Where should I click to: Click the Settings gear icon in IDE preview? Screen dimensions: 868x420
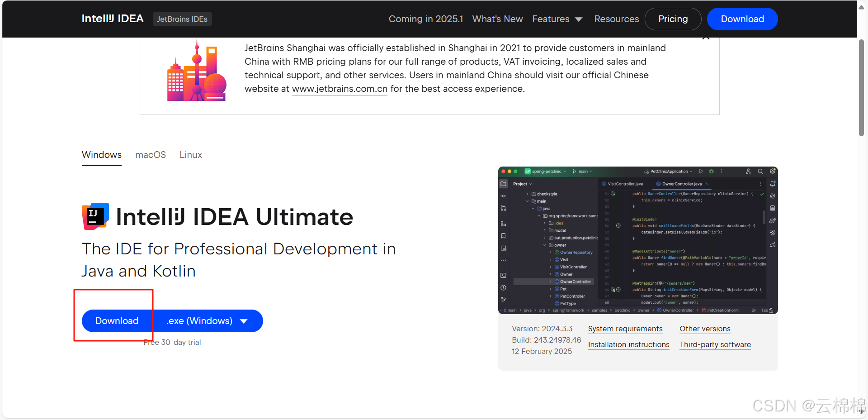coord(773,172)
